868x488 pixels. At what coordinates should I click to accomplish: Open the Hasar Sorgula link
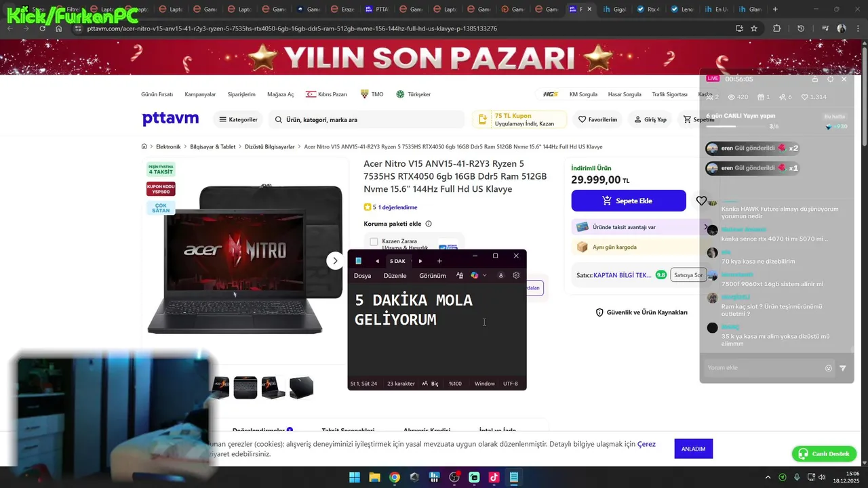tap(625, 94)
